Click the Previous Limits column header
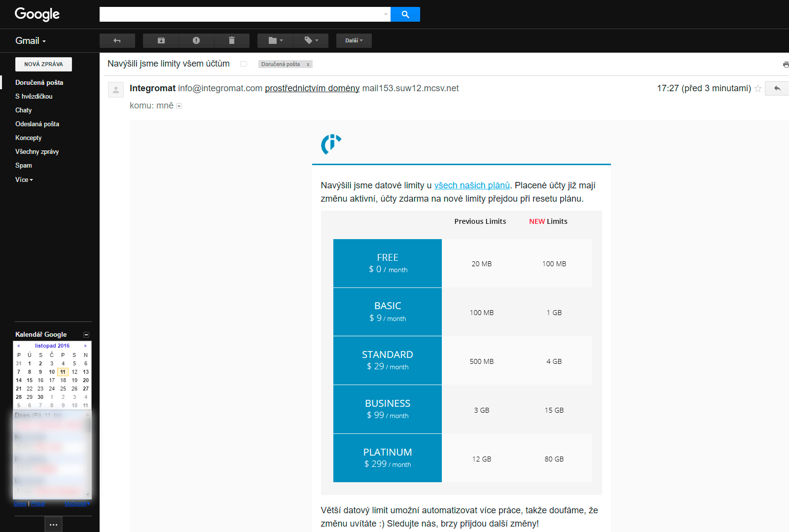Image resolution: width=789 pixels, height=532 pixels. [x=480, y=221]
